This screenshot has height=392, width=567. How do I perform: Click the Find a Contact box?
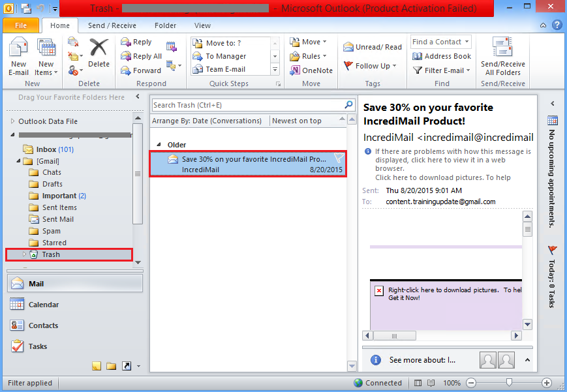440,42
